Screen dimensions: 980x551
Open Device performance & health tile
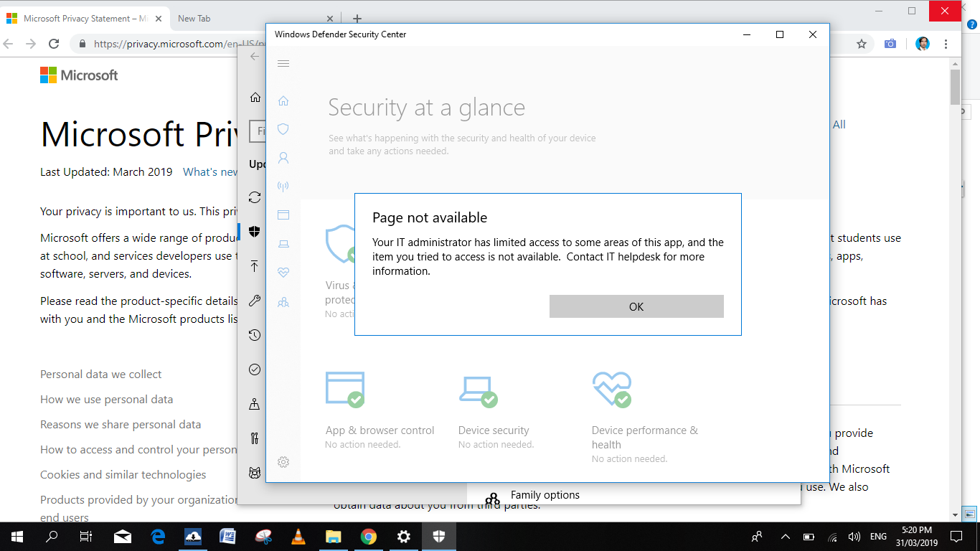[644, 417]
